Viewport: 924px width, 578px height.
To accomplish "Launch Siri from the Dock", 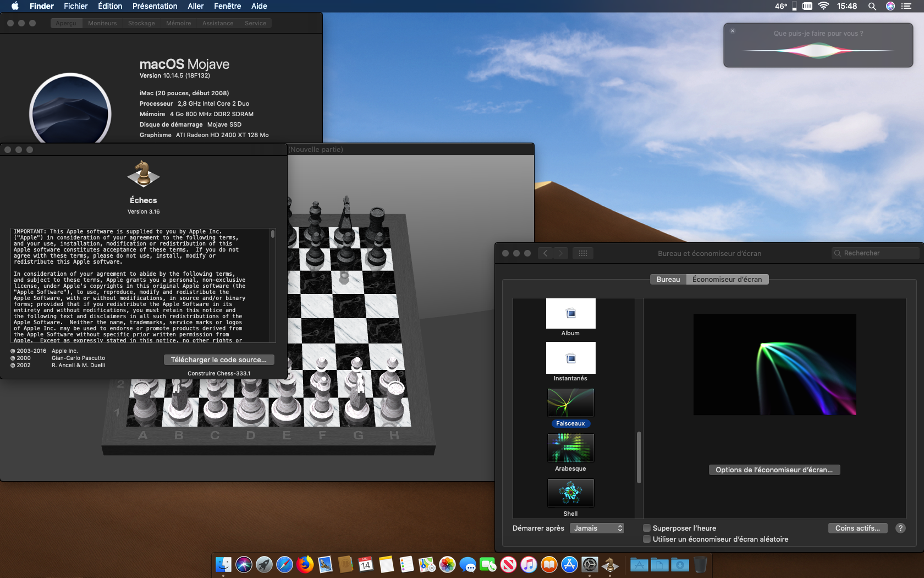I will pos(244,564).
